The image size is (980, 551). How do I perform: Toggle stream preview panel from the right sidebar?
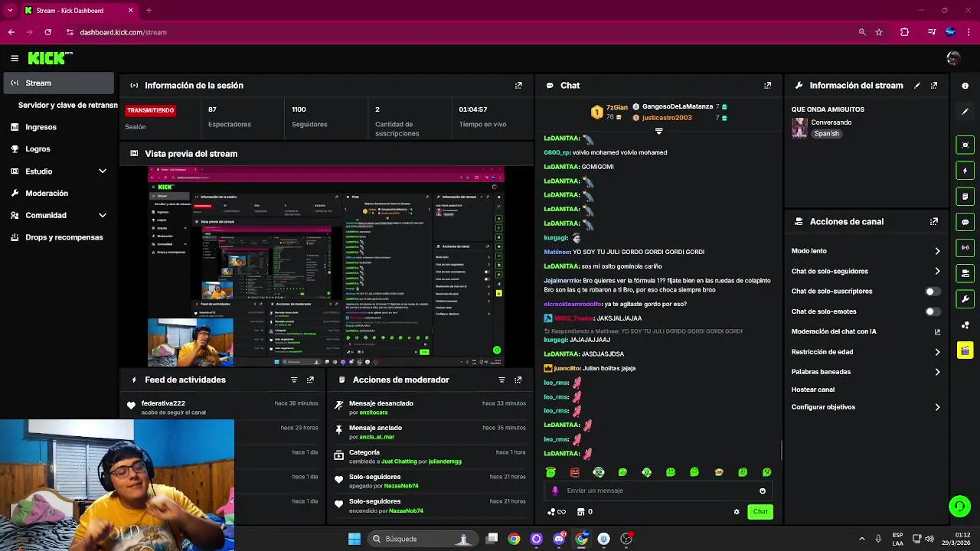(x=965, y=145)
